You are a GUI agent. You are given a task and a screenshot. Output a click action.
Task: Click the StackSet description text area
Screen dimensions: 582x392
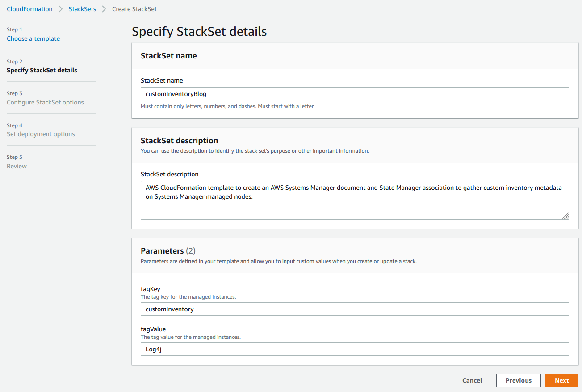[355, 199]
